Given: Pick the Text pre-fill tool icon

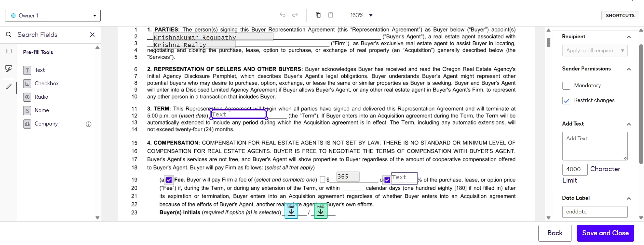Looking at the screenshot, I should click(27, 70).
